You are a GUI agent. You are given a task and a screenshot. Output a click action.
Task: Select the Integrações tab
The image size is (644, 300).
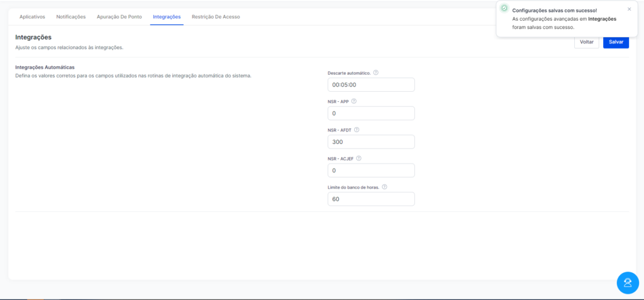pyautogui.click(x=167, y=17)
